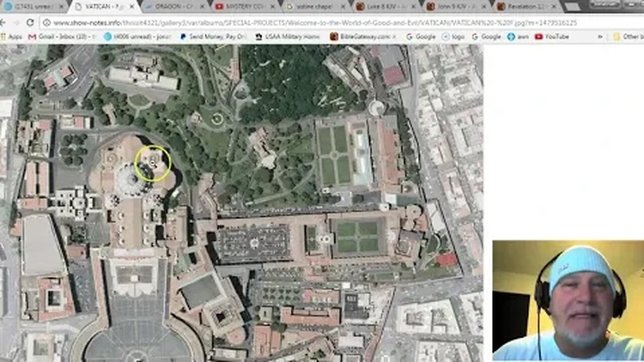
Task: Open the PayPal Send Money bookmark
Action: click(213, 37)
